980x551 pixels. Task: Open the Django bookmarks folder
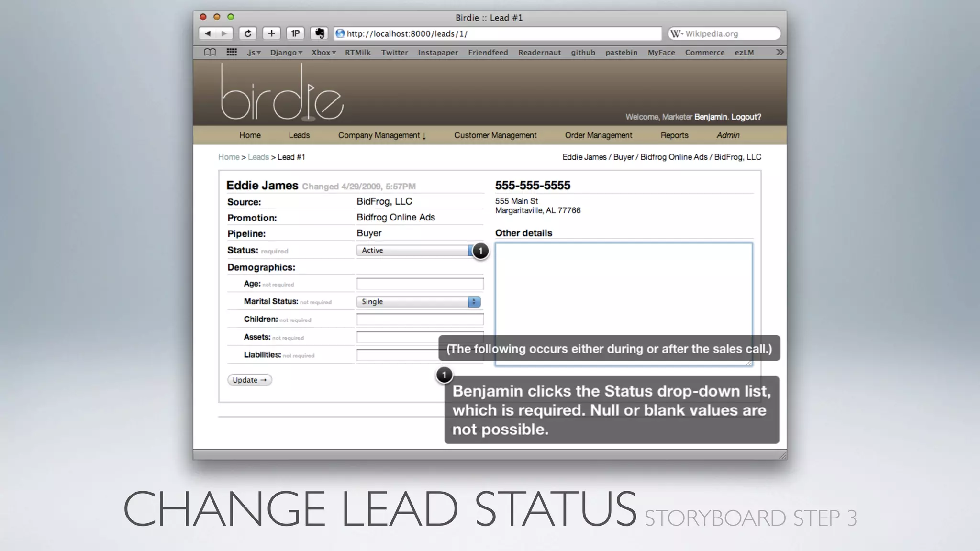click(286, 53)
